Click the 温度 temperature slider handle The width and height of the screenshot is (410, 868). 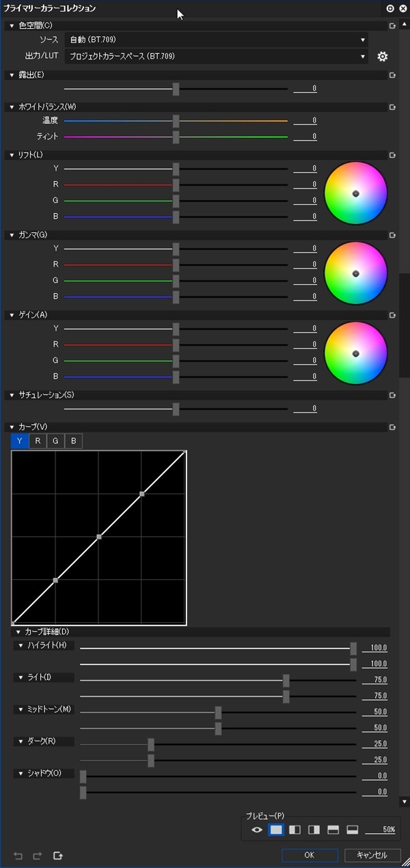[176, 121]
